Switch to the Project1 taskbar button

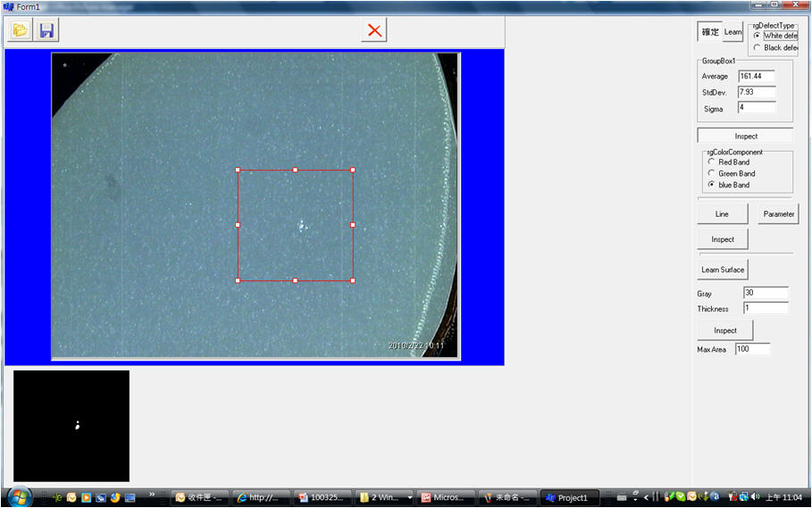pos(569,497)
